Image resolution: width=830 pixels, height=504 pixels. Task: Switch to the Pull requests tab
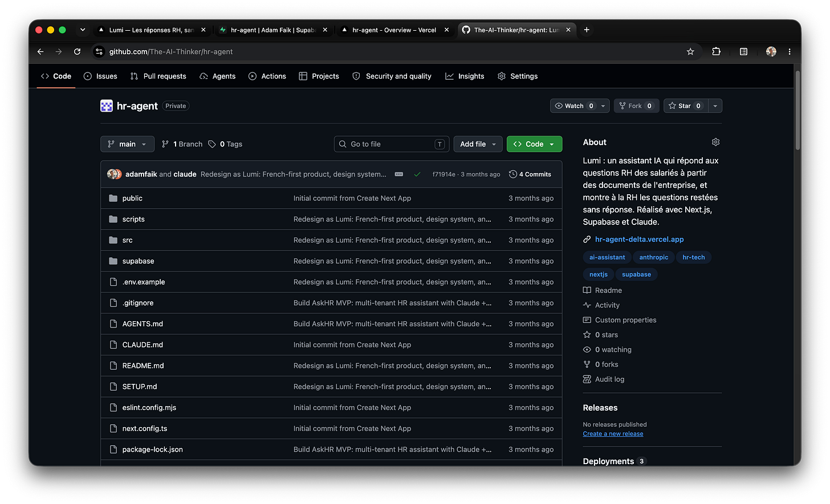click(x=158, y=76)
